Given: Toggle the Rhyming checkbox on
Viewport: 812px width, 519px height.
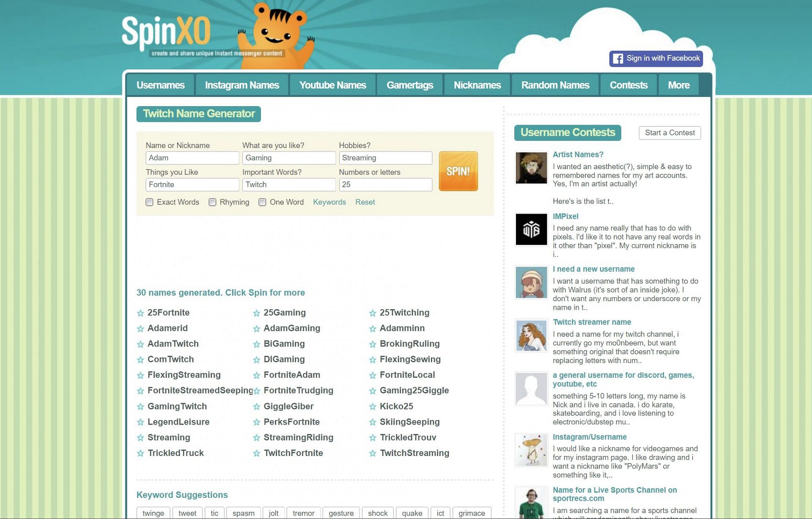Looking at the screenshot, I should [211, 202].
